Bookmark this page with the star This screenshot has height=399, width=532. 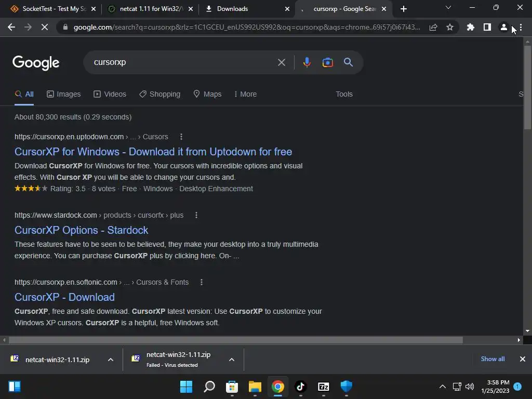pos(450,27)
